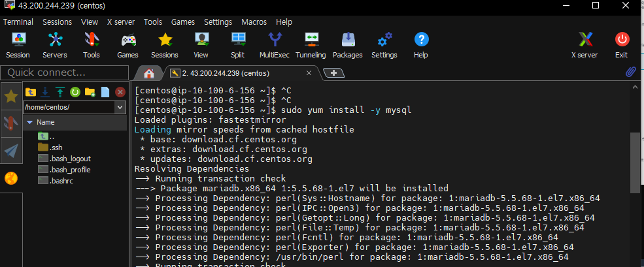Open the Settings menu
The height and width of the screenshot is (267, 644).
point(218,22)
